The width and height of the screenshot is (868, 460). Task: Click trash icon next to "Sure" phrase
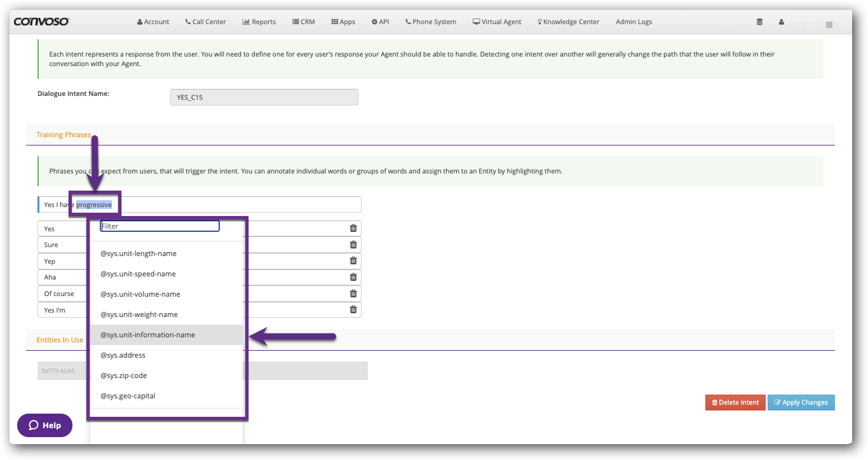point(353,245)
